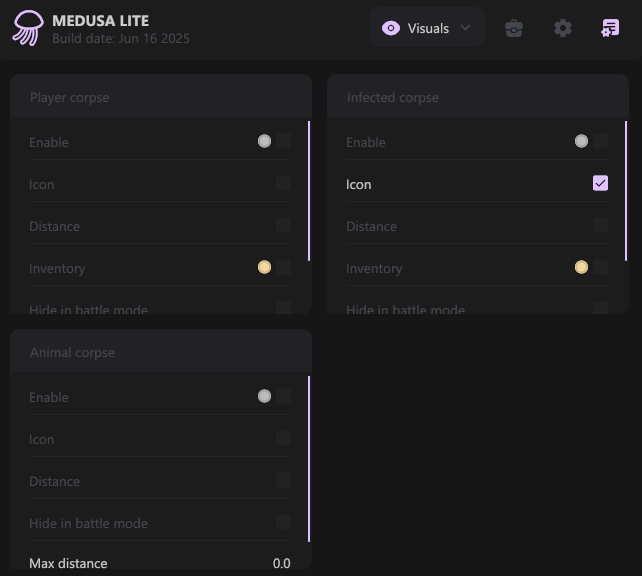
Task: Uncheck the Infected corpse Icon checkbox
Action: (600, 183)
